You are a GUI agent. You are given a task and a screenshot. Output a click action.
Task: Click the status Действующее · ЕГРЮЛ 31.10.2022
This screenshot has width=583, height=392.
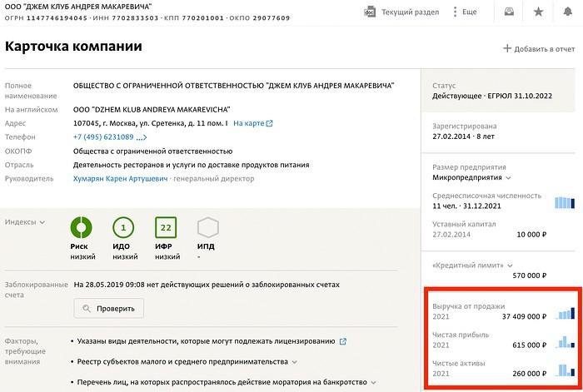pyautogui.click(x=492, y=96)
